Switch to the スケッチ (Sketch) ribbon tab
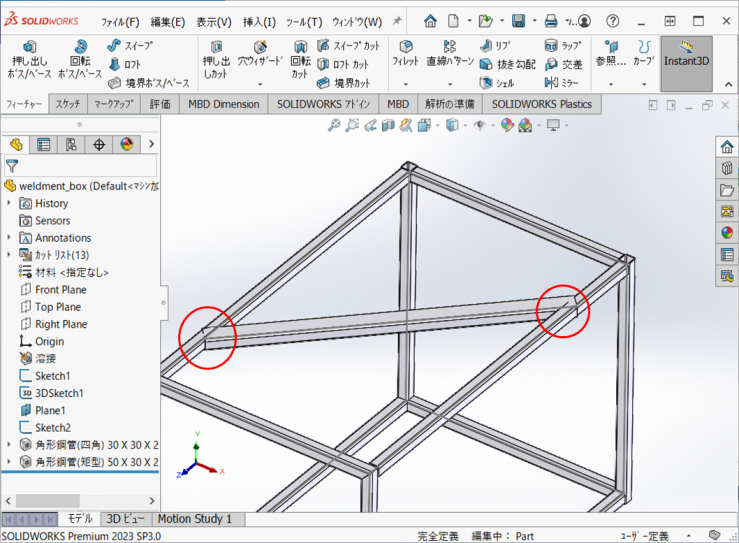 pos(68,104)
